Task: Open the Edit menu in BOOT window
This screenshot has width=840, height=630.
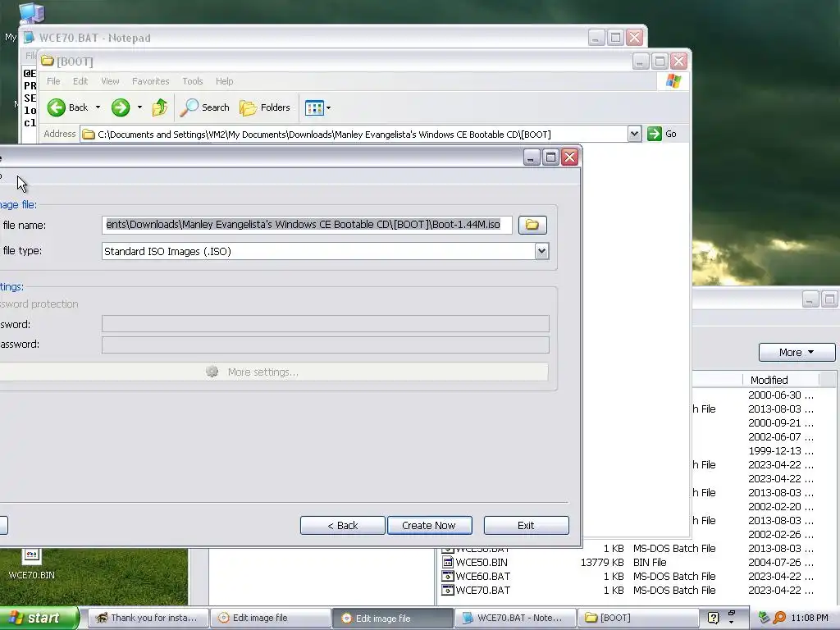Action: pyautogui.click(x=80, y=81)
